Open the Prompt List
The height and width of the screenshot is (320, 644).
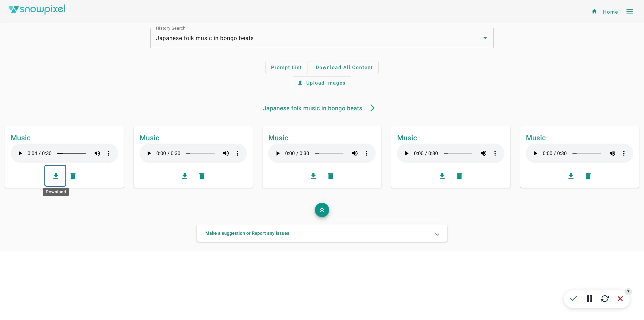tap(286, 68)
